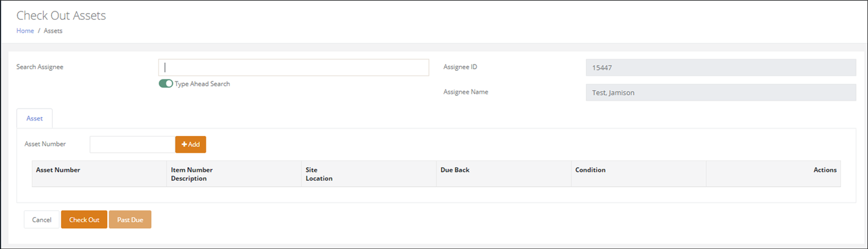The height and width of the screenshot is (249, 868).
Task: Toggle the Type Ahead Search switch
Action: click(x=166, y=84)
